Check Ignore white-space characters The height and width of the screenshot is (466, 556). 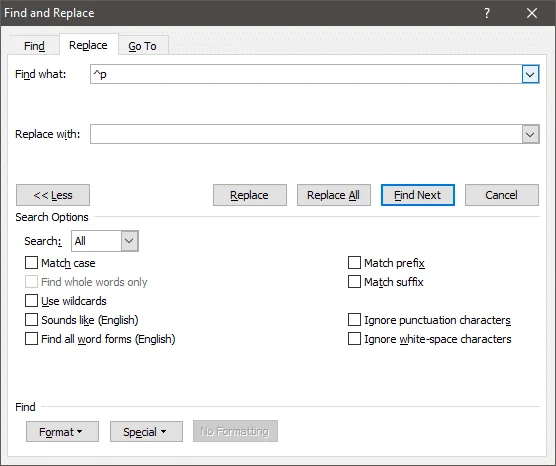[354, 339]
